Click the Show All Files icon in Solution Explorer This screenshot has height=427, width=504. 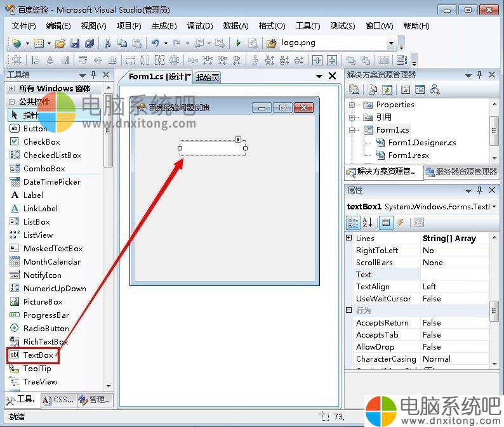[373, 89]
